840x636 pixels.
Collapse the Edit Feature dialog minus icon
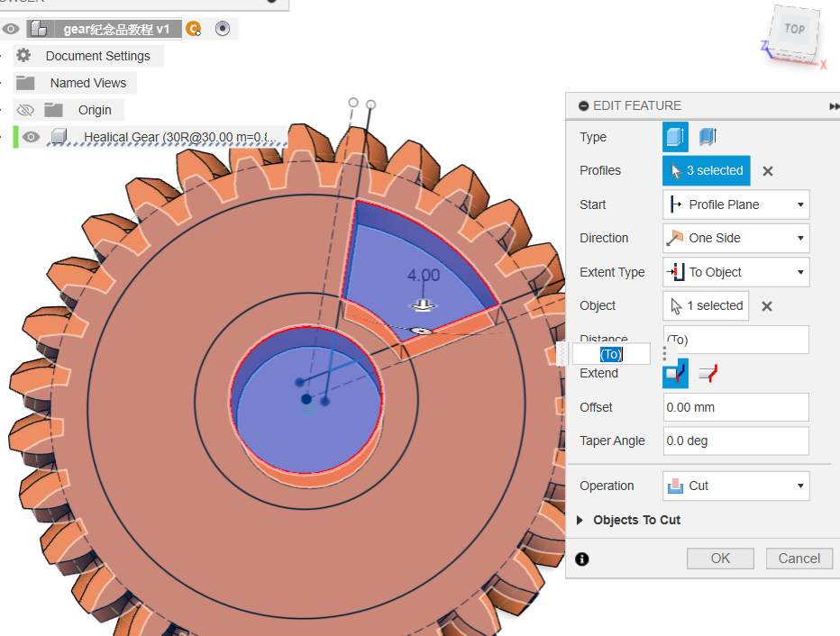click(x=584, y=105)
